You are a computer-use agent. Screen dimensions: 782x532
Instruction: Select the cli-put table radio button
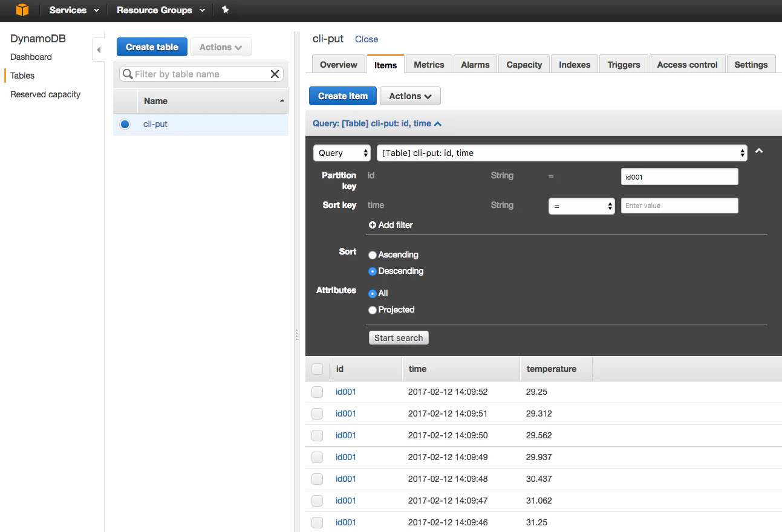click(125, 124)
